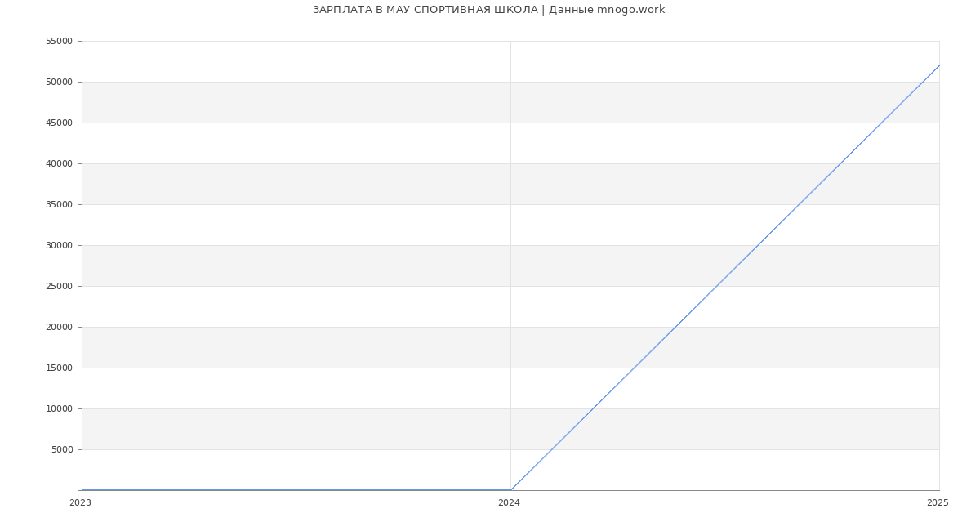Click the line's peak point at 2025
Screen dimensions: 980x531
(x=939, y=65)
